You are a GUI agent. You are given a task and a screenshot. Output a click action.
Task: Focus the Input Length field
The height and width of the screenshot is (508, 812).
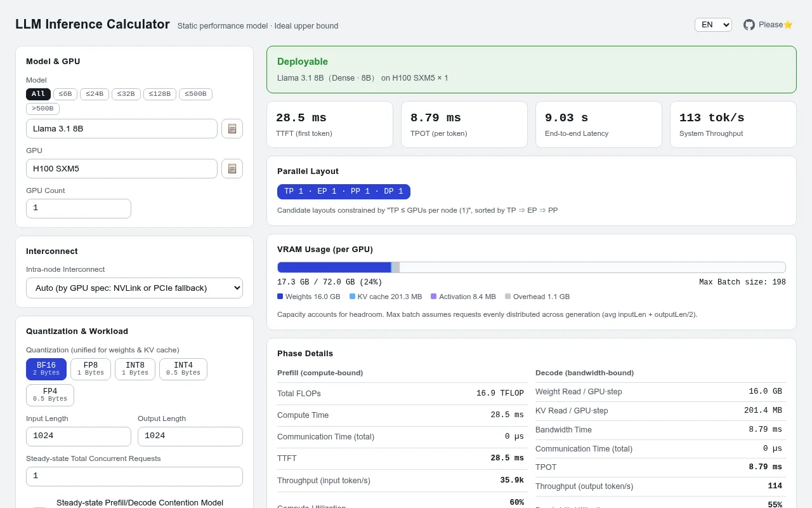tap(79, 436)
